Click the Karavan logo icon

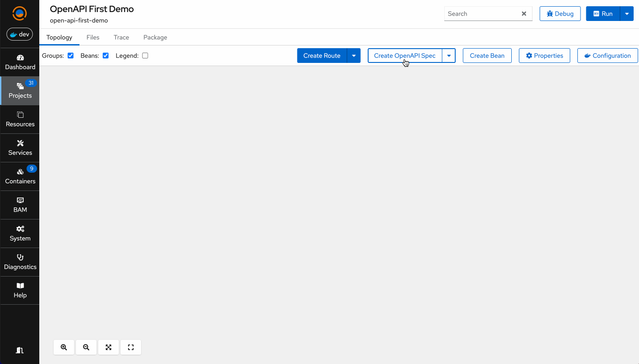[x=20, y=13]
